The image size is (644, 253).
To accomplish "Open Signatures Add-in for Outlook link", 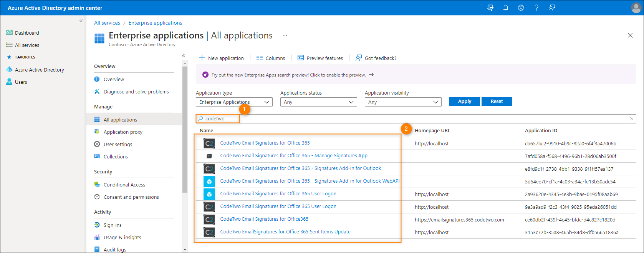I will (301, 168).
